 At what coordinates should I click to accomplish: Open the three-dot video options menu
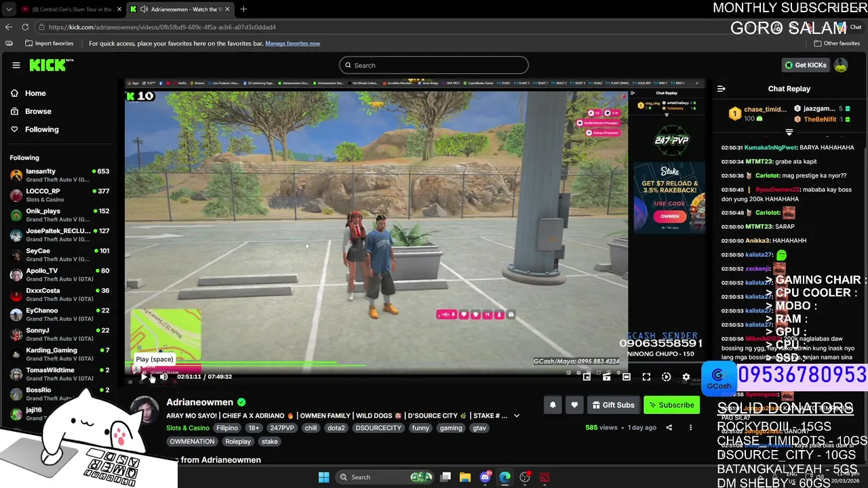tap(690, 428)
